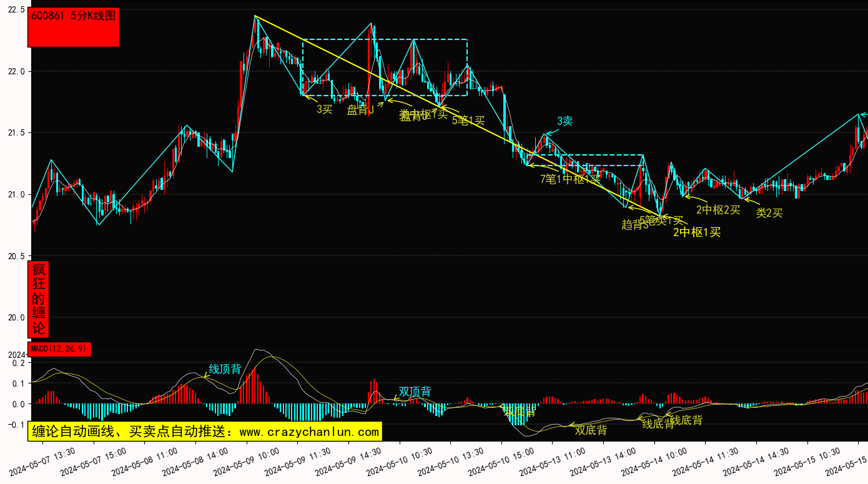The height and width of the screenshot is (484, 868).
Task: Select the 类2买 signal label
Action: point(769,213)
